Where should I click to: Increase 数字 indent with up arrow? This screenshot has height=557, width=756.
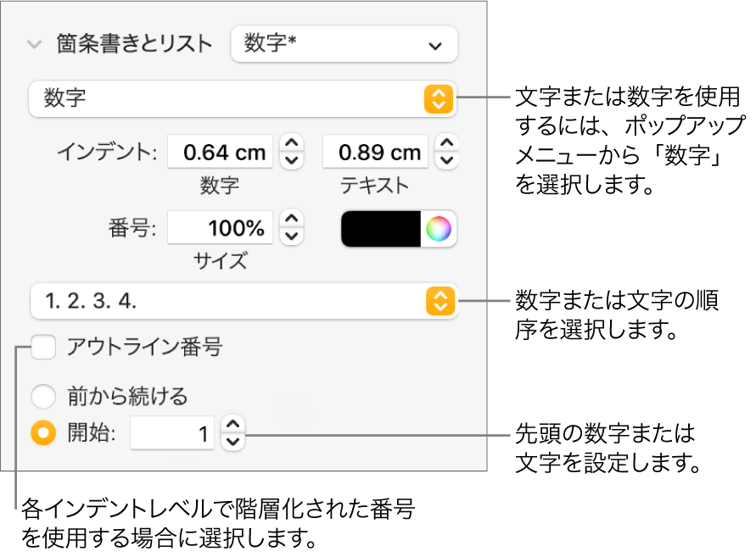coord(292,144)
